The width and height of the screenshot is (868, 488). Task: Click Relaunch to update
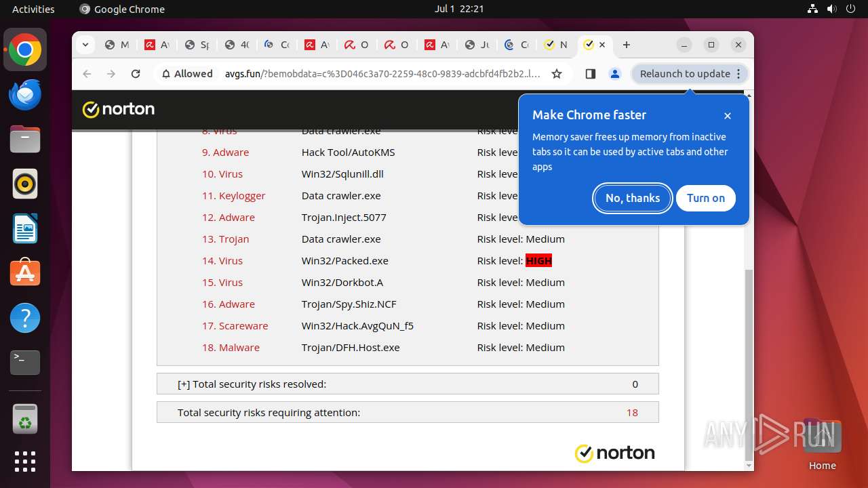coord(690,74)
